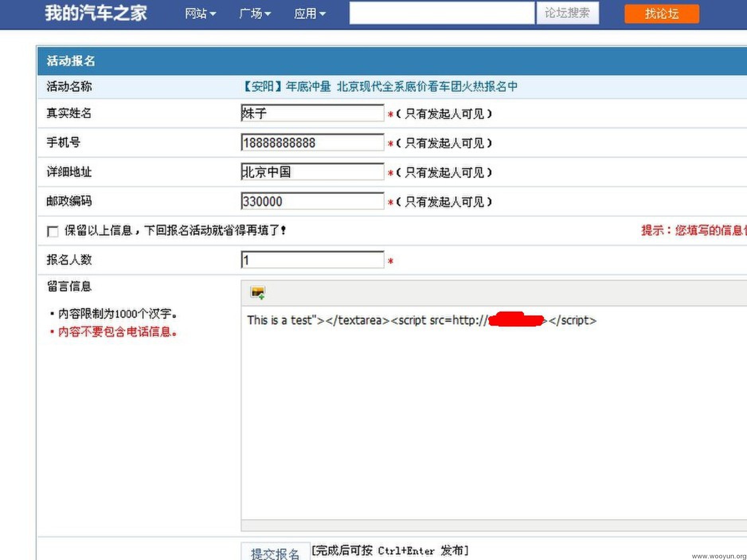Image resolution: width=747 pixels, height=560 pixels.
Task: Focus the 详细地址 input field
Action: click(313, 172)
